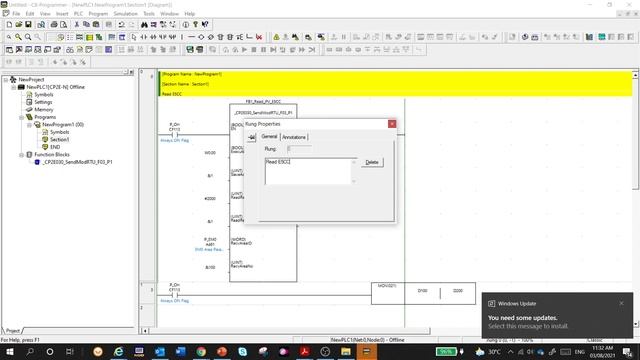Open the Tools menu

point(149,13)
